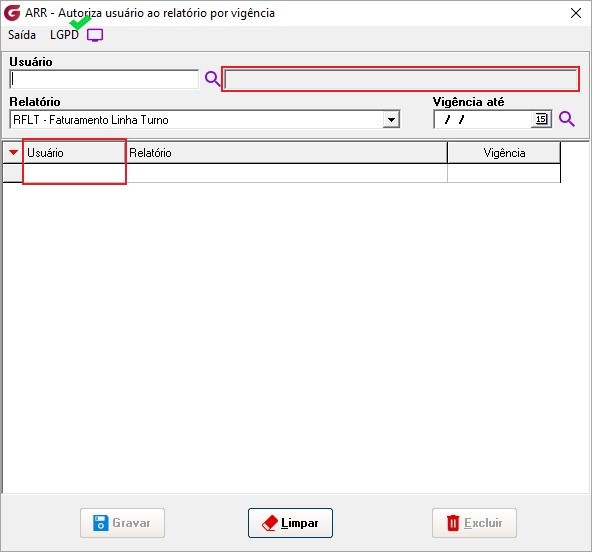Click the Limpar button
The height and width of the screenshot is (552, 592).
tap(290, 523)
